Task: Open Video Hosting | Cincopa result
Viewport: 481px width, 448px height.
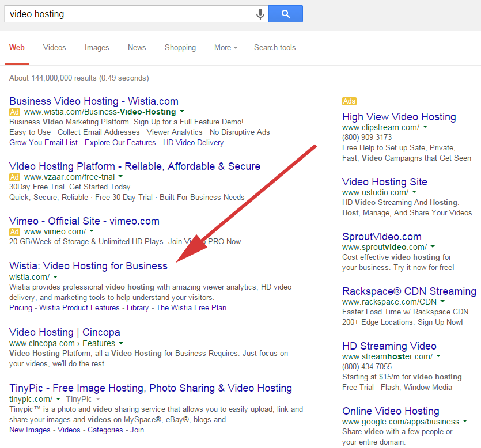Action: tap(65, 332)
